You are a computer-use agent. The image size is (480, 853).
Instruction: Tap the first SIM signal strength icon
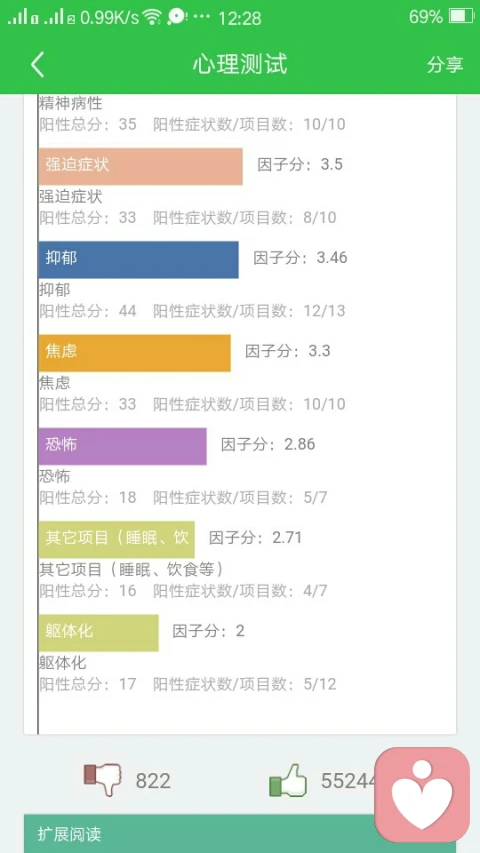coord(22,17)
